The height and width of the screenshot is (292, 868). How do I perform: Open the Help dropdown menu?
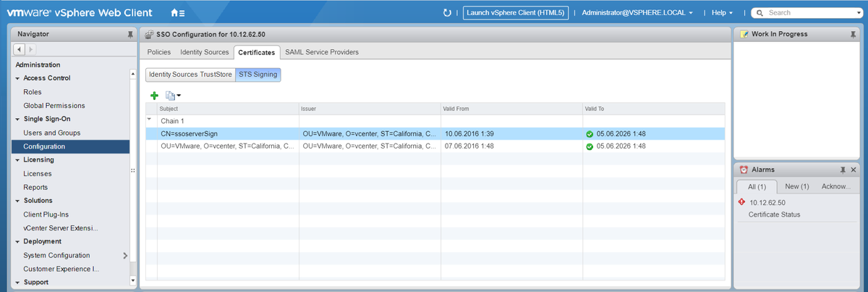[x=722, y=12]
